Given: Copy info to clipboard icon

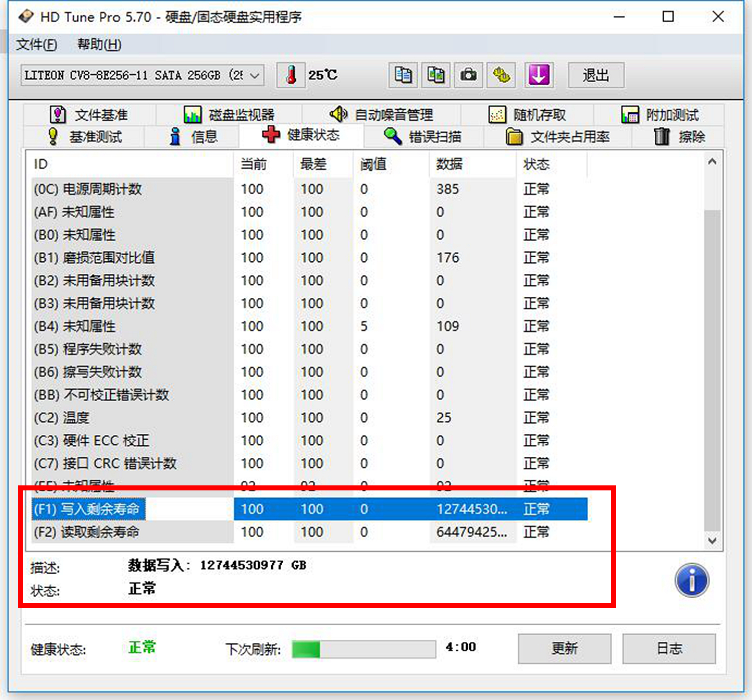Looking at the screenshot, I should (x=403, y=75).
